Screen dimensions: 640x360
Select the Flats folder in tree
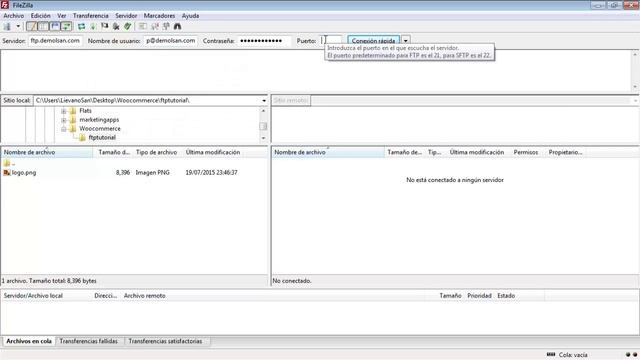[85, 111]
